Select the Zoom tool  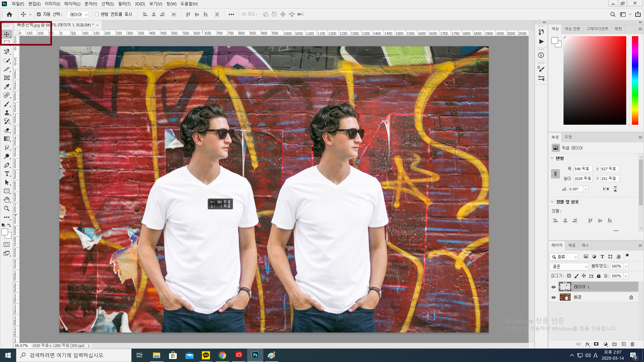pyautogui.click(x=7, y=208)
